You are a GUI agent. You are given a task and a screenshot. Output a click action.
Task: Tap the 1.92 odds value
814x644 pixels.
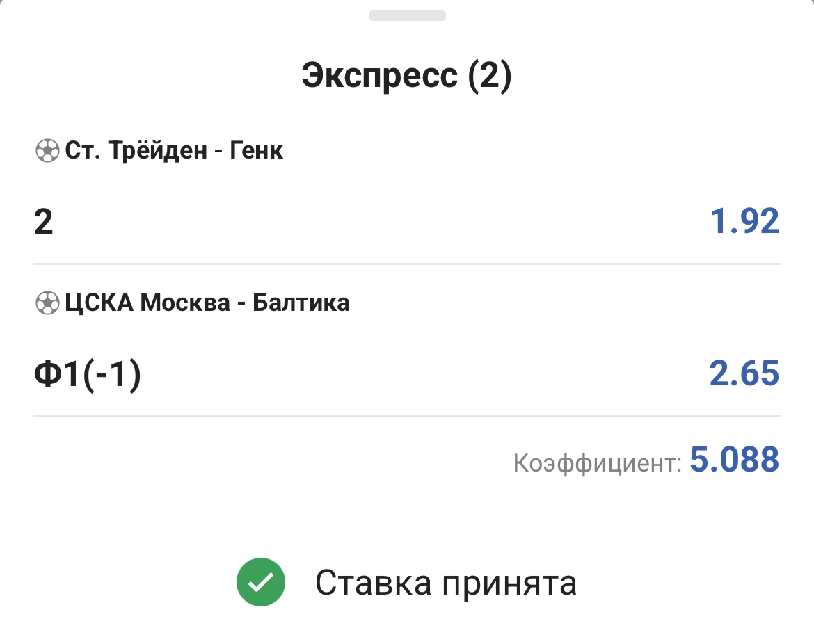[x=744, y=223]
